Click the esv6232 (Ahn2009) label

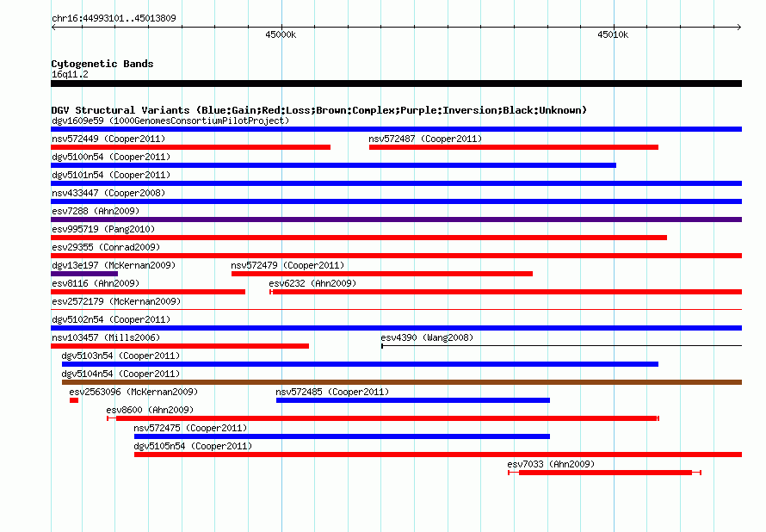click(x=312, y=283)
